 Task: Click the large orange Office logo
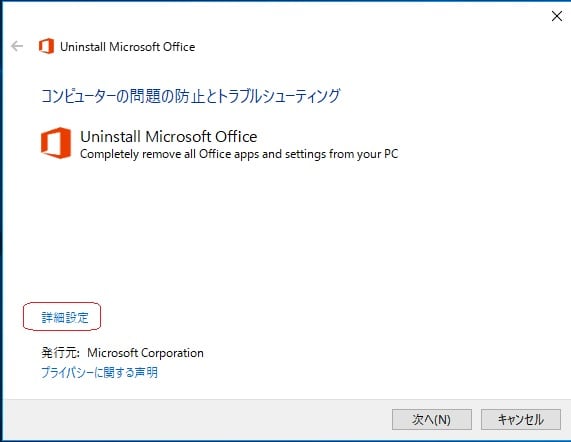pyautogui.click(x=56, y=143)
